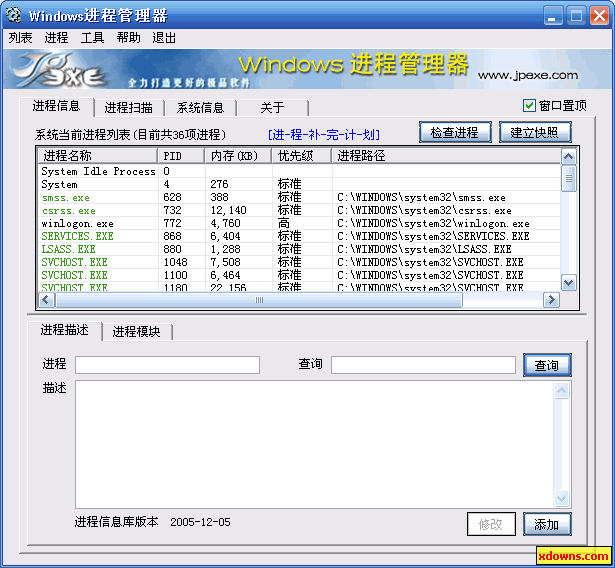615x568 pixels.
Task: Focus the 进程 name input field
Action: pyautogui.click(x=167, y=365)
